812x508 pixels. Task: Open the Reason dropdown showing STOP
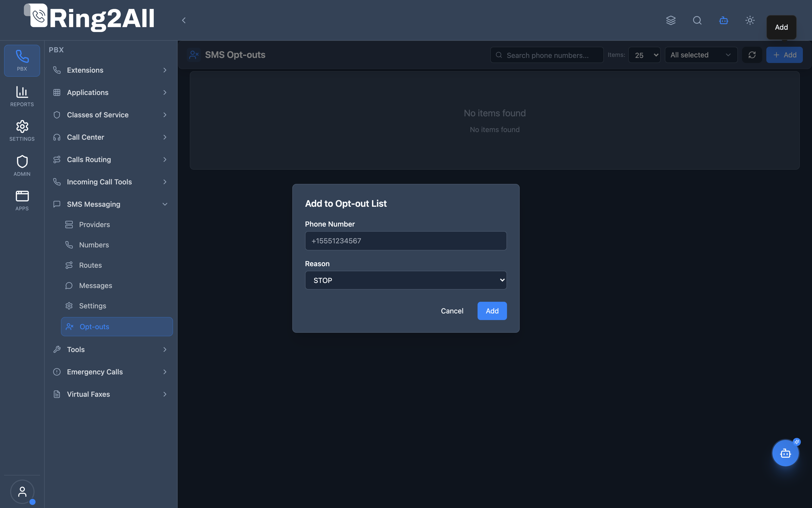406,280
